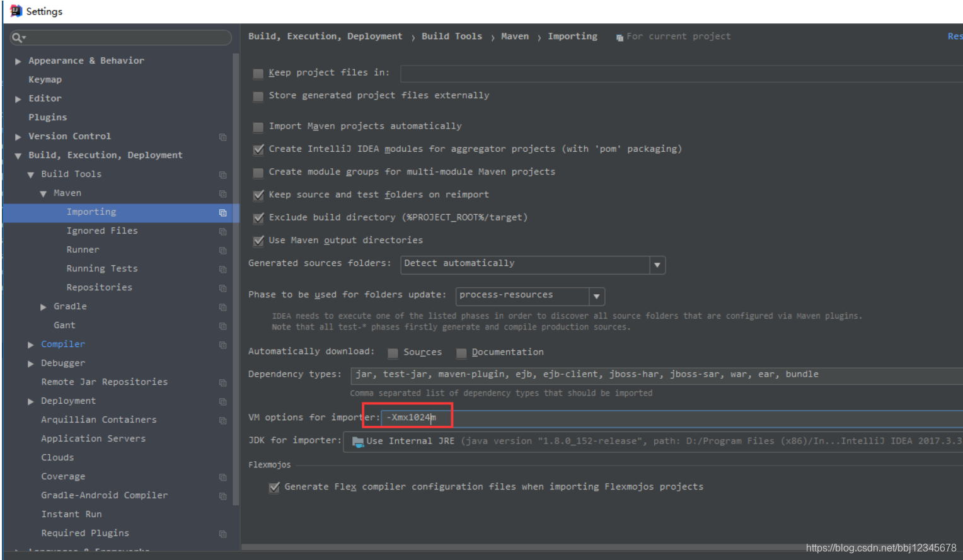The height and width of the screenshot is (560, 963).
Task: Click the Reset link at top right
Action: [x=955, y=37]
